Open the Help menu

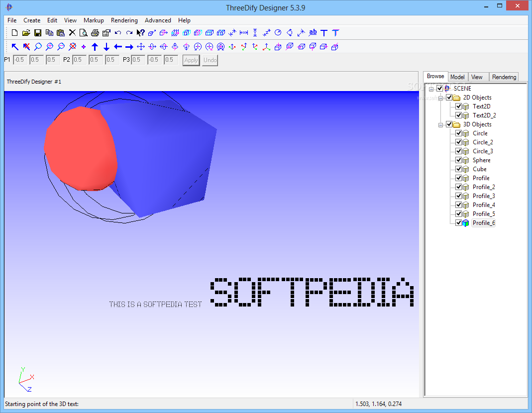pyautogui.click(x=184, y=20)
